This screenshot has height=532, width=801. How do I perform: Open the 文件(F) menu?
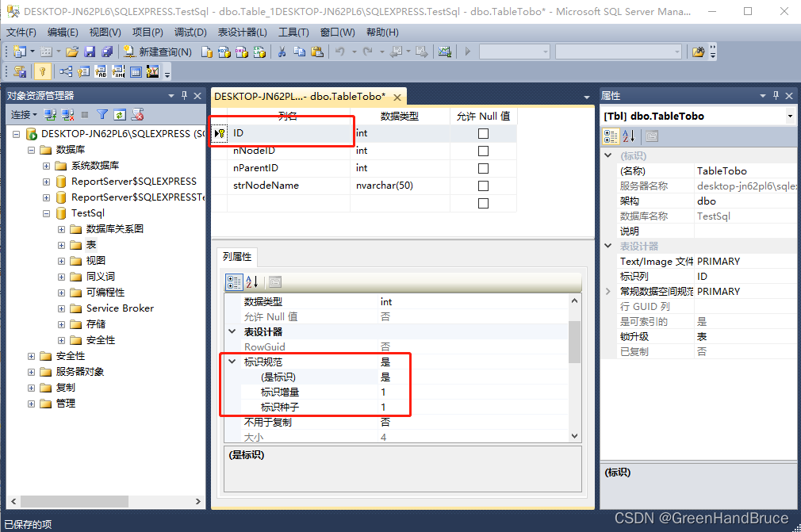click(19, 32)
